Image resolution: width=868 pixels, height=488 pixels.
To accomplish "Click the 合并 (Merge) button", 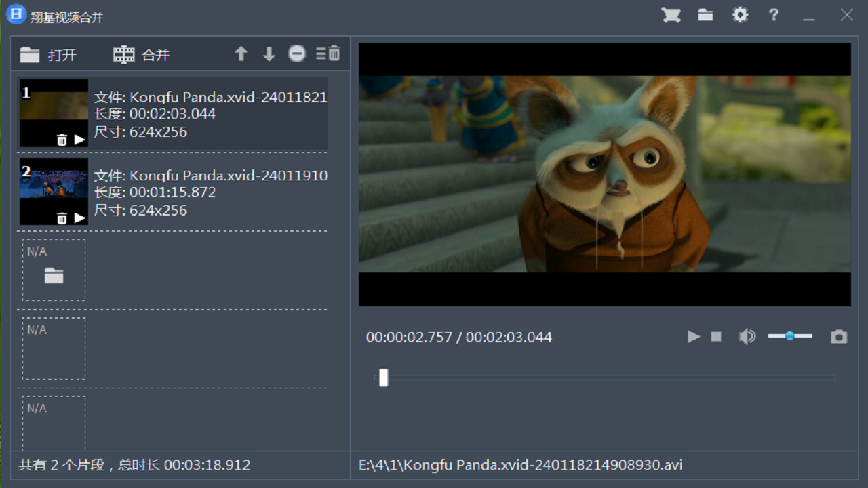I will pyautogui.click(x=141, y=55).
